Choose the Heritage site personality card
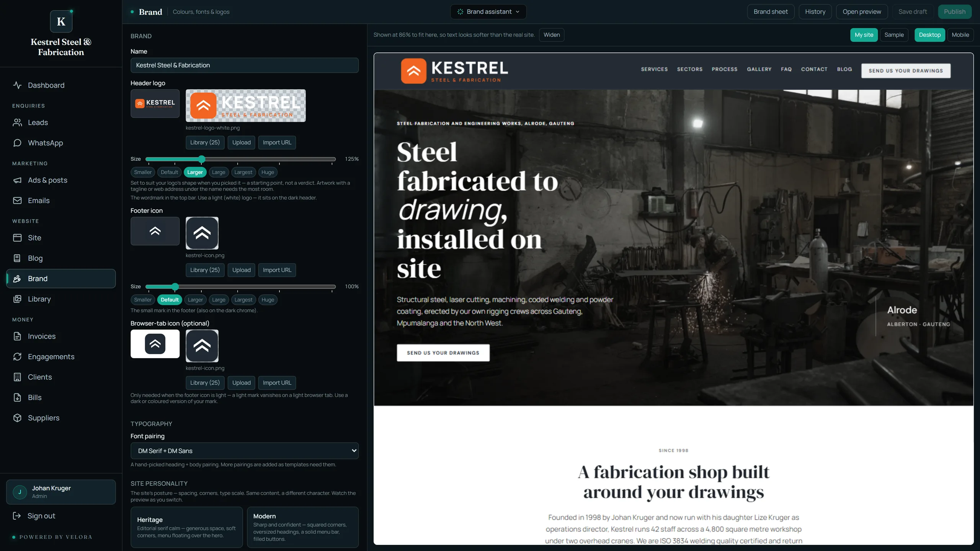The image size is (980, 551). [x=187, y=527]
